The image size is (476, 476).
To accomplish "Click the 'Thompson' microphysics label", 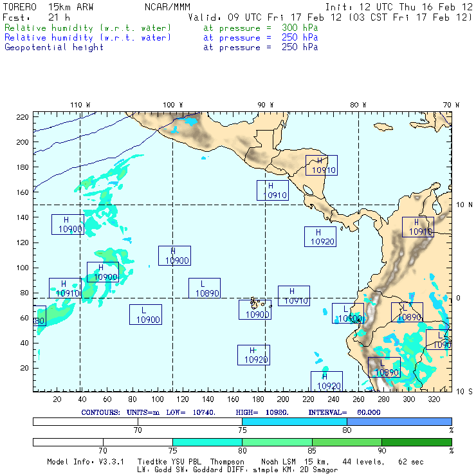I will click(227, 462).
